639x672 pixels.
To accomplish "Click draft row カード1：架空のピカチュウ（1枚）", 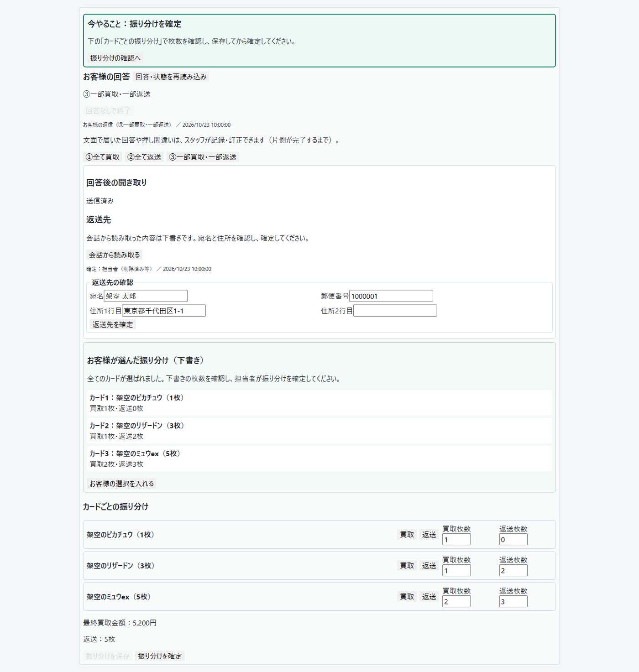I will tap(319, 403).
